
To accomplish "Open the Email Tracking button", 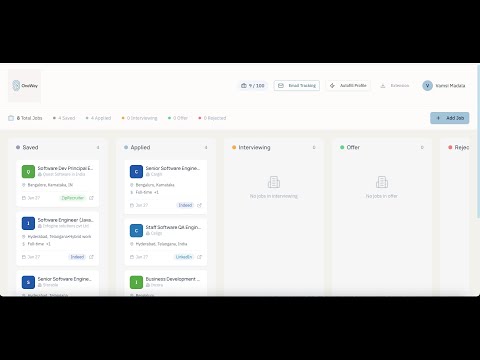I will (297, 86).
